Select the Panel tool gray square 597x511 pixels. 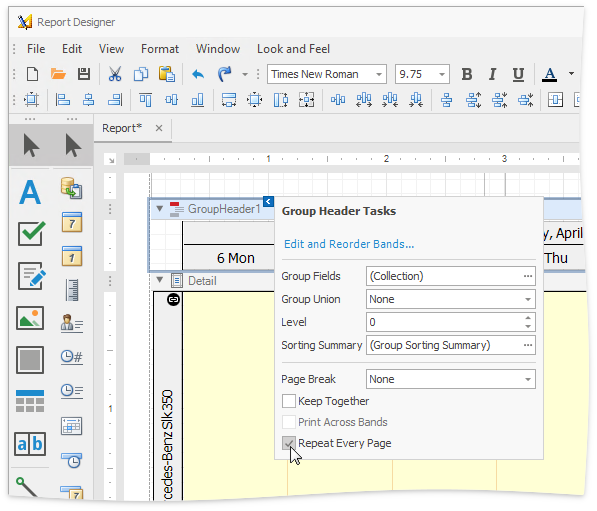click(30, 360)
